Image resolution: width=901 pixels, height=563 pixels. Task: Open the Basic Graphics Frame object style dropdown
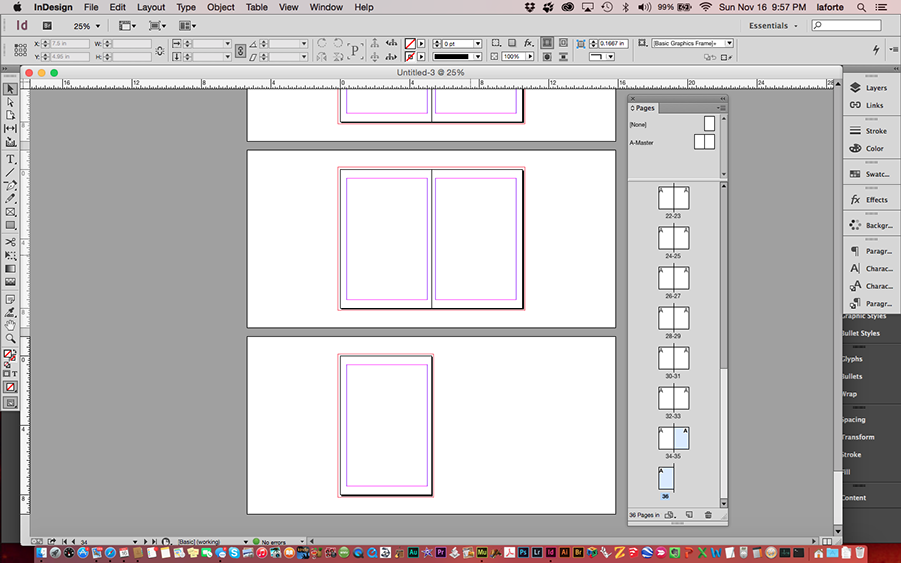729,43
